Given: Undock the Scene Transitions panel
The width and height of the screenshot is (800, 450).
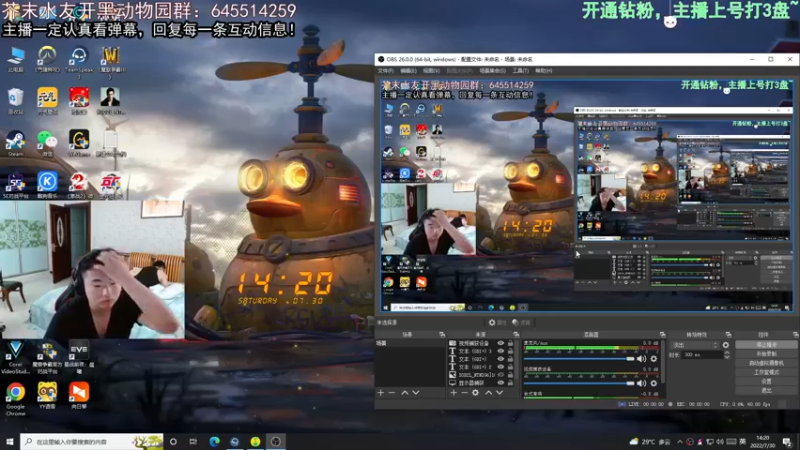Looking at the screenshot, I should point(728,335).
